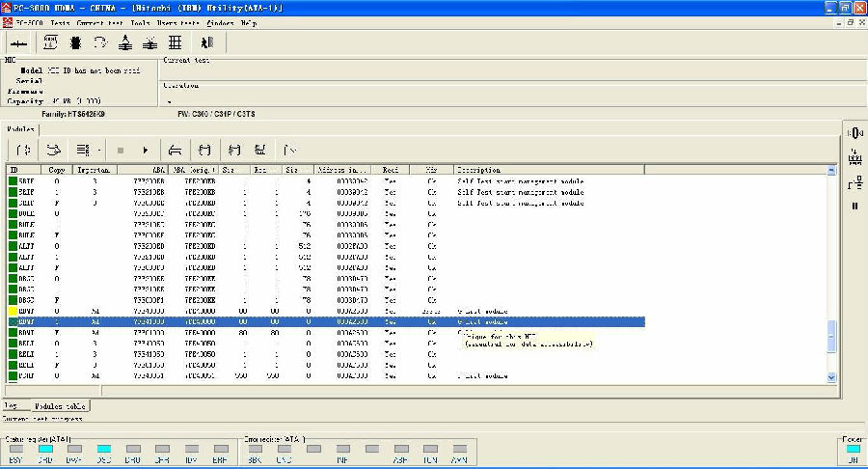
Task: Open the dropdown arrow beside list icon
Action: (99, 150)
